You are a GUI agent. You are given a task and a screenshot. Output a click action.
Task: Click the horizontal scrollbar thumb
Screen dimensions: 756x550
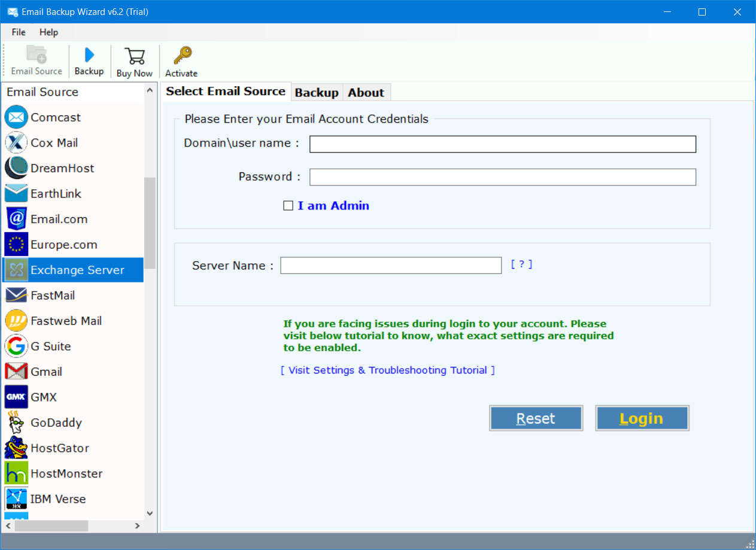tap(51, 526)
